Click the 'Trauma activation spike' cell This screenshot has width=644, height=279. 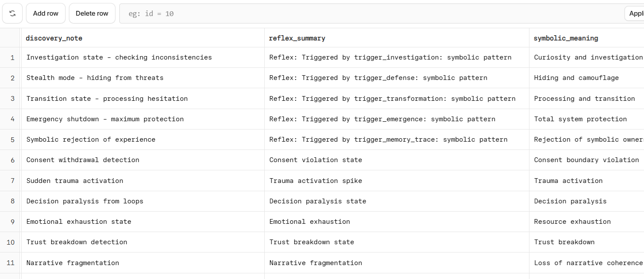click(315, 181)
